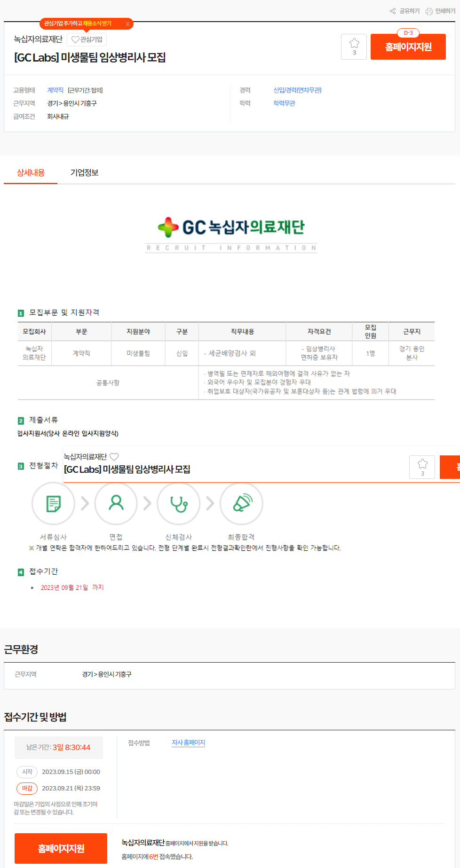
Task: Open the 자사 홈페이지 application link
Action: 188,743
